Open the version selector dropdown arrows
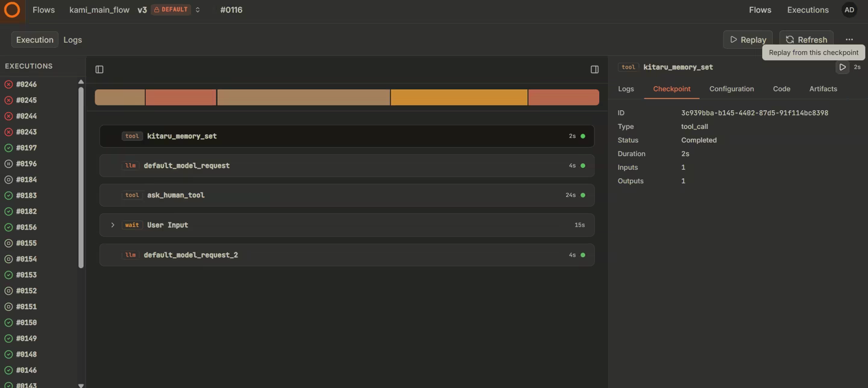868x388 pixels. pos(197,10)
